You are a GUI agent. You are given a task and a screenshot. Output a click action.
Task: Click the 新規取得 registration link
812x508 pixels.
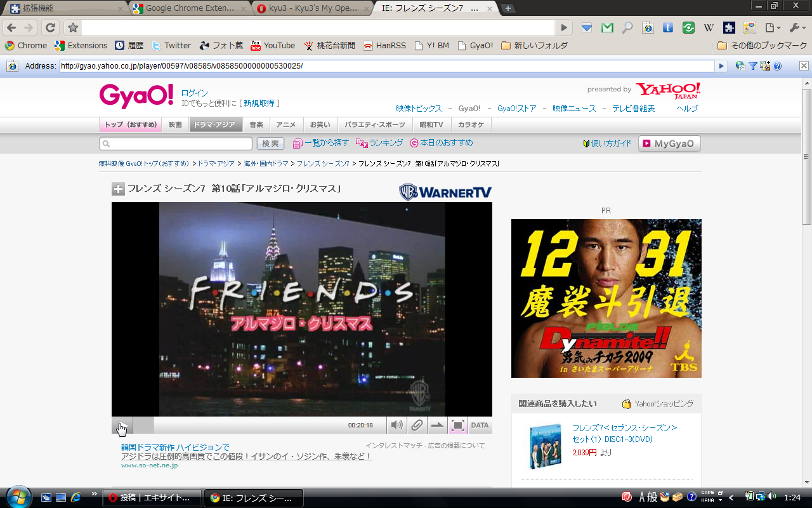click(x=259, y=103)
